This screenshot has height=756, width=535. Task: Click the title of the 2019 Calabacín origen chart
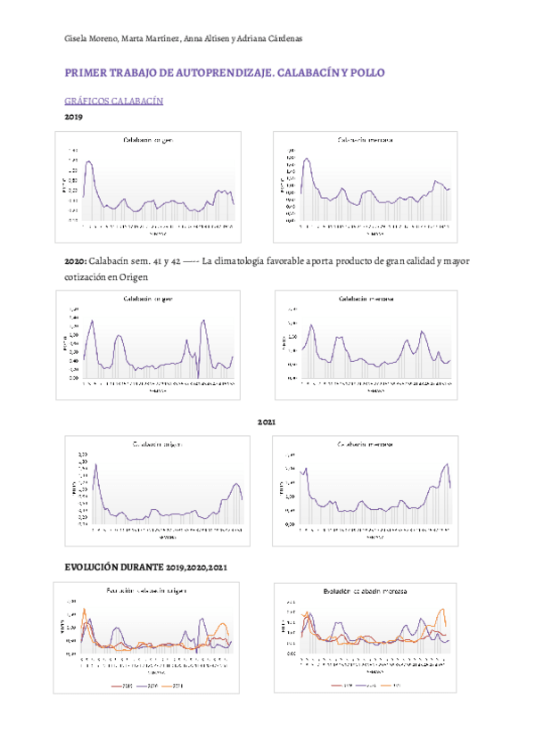pyautogui.click(x=148, y=140)
